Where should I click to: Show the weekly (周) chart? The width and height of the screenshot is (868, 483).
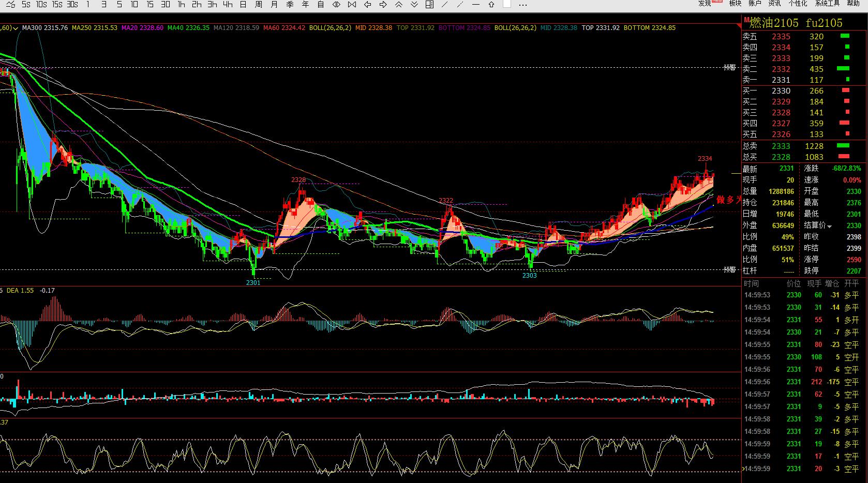coord(259,4)
